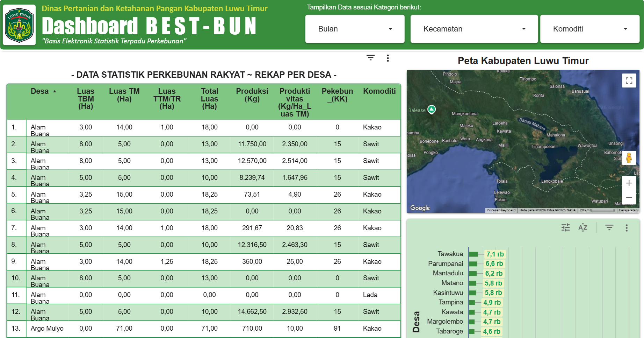
Task: Sort by the Produksi (Kg) column header
Action: pos(252,95)
